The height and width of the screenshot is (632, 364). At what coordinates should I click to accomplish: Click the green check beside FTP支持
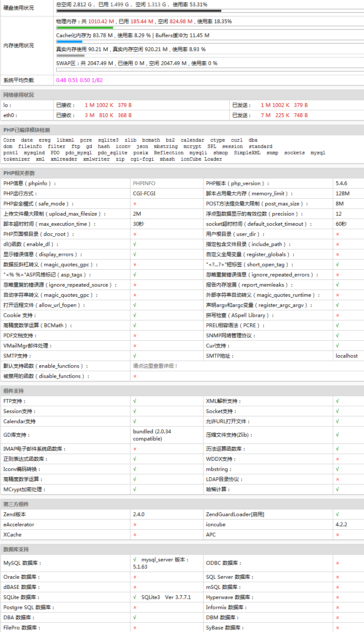[x=135, y=401]
